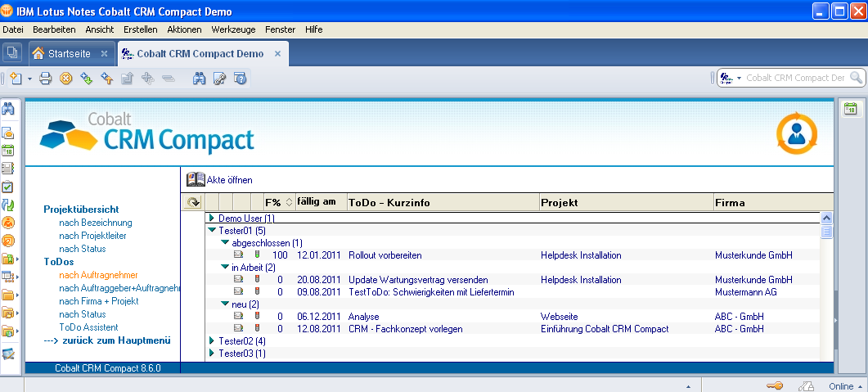Click the refresh view icon in column header

pyautogui.click(x=192, y=203)
